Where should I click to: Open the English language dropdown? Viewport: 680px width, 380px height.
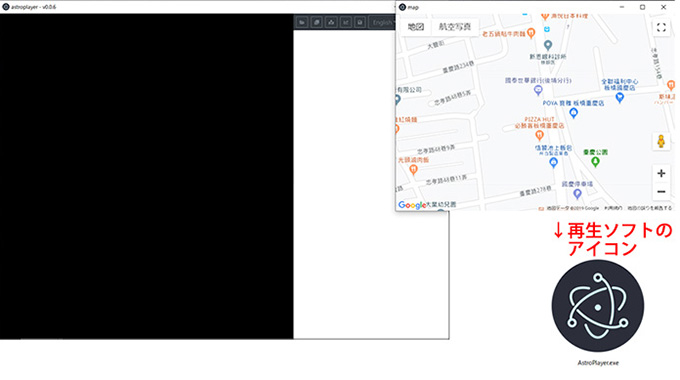[x=382, y=22]
